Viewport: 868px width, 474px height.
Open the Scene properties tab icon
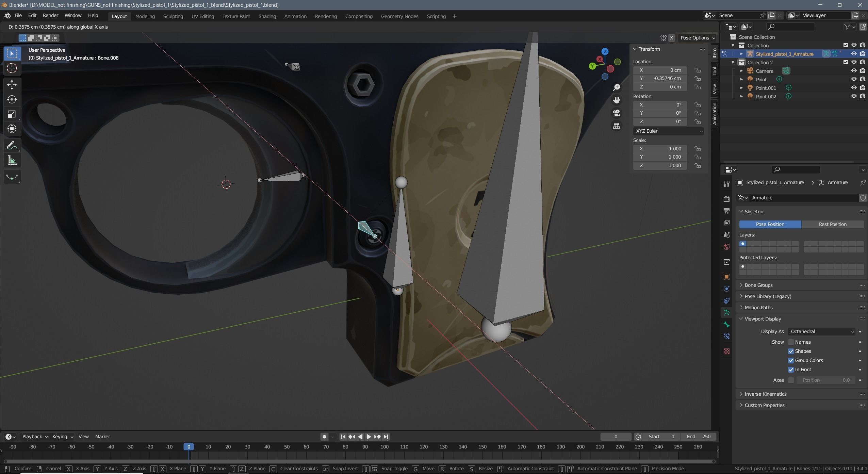pyautogui.click(x=726, y=235)
